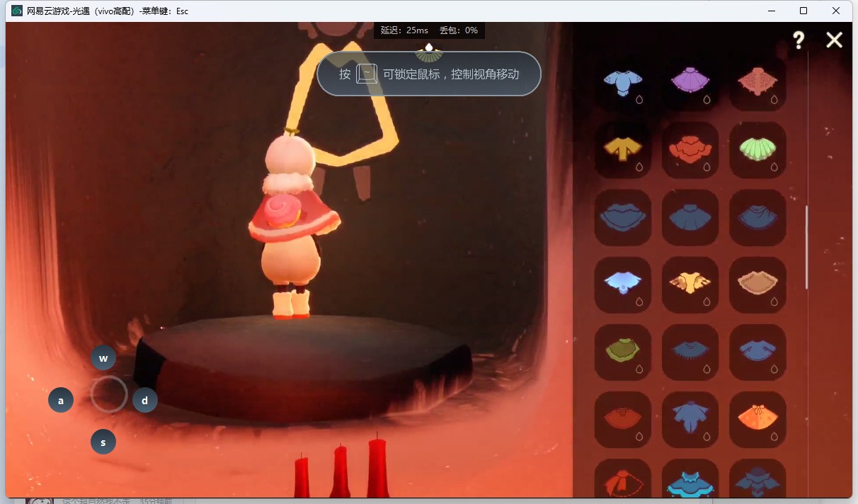Click the NetEase cloud game title icon
The image size is (858, 504).
[x=17, y=11]
